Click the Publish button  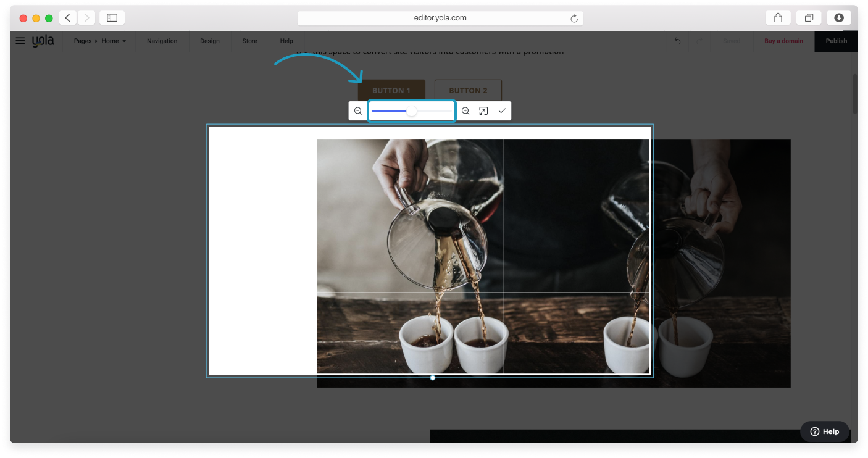pyautogui.click(x=836, y=41)
